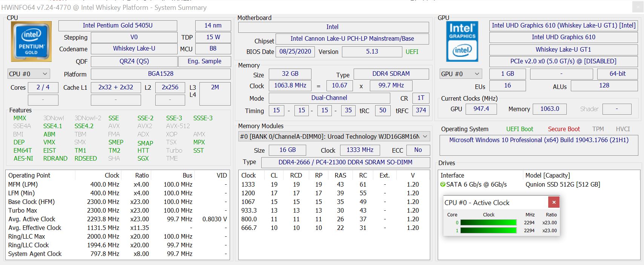644x265 pixels.
Task: Click the HVCI indicator
Action: [x=623, y=129]
